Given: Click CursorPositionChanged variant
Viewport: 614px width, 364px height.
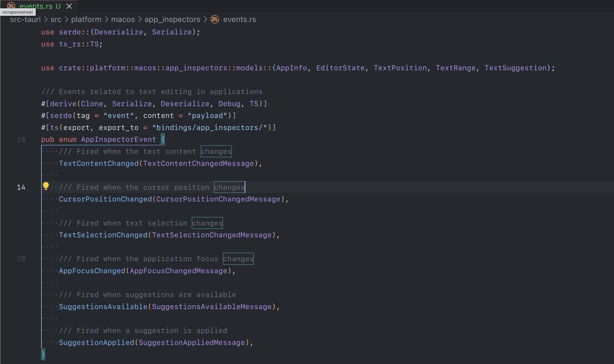Looking at the screenshot, I should (x=105, y=199).
